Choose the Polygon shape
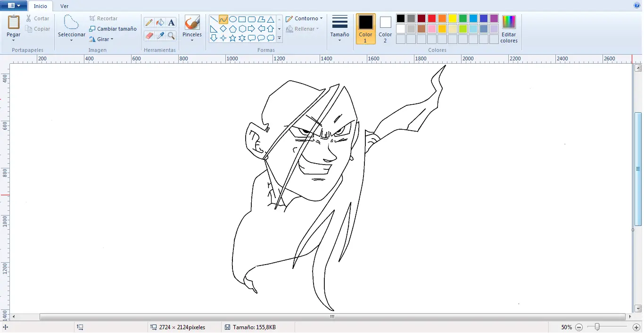 pos(261,19)
